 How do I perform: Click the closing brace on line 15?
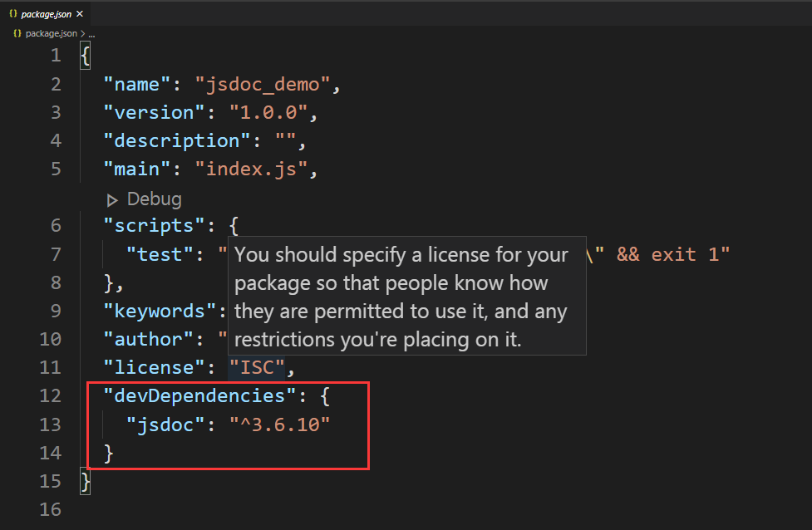click(86, 481)
